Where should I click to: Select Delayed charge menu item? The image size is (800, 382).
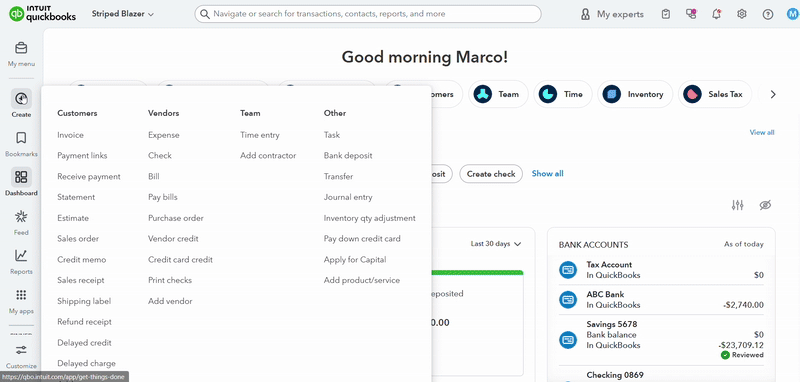tap(86, 363)
